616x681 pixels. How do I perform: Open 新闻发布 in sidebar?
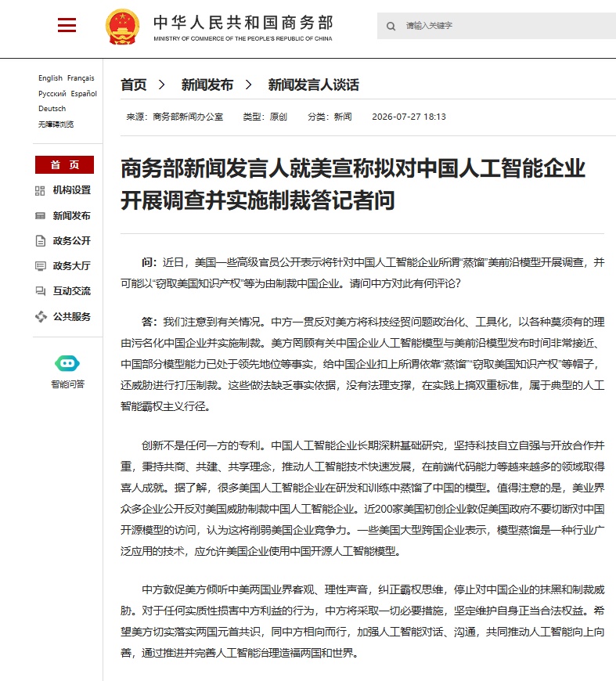click(x=72, y=216)
